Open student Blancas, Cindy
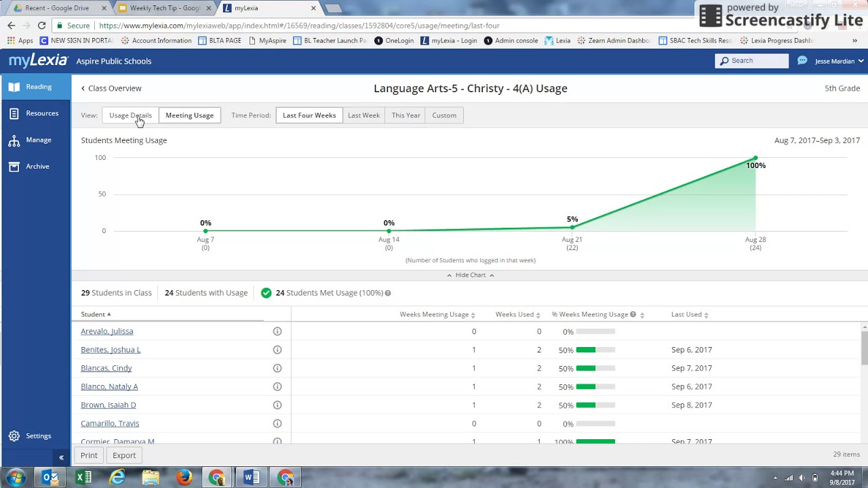Image resolution: width=868 pixels, height=488 pixels. [106, 368]
